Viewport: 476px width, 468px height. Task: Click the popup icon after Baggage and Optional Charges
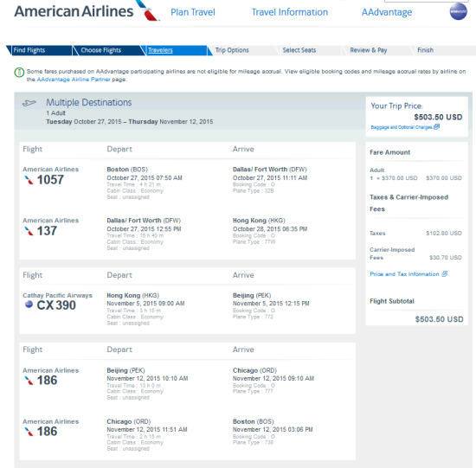(x=436, y=126)
